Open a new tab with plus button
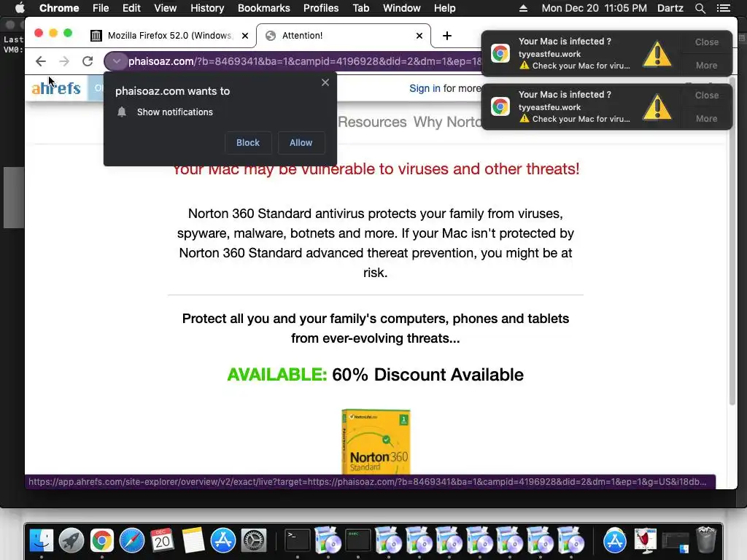747x560 pixels. click(447, 36)
